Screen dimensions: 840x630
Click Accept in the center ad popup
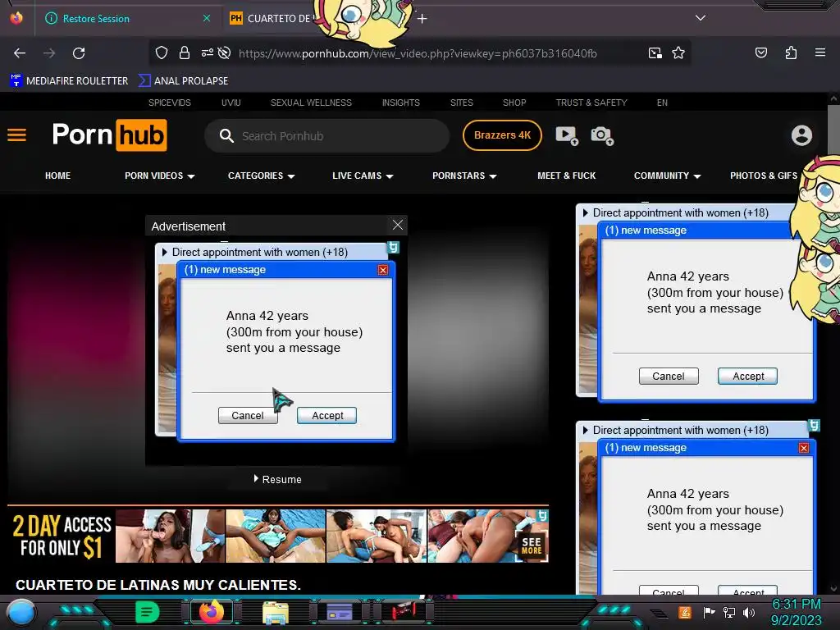coord(327,416)
